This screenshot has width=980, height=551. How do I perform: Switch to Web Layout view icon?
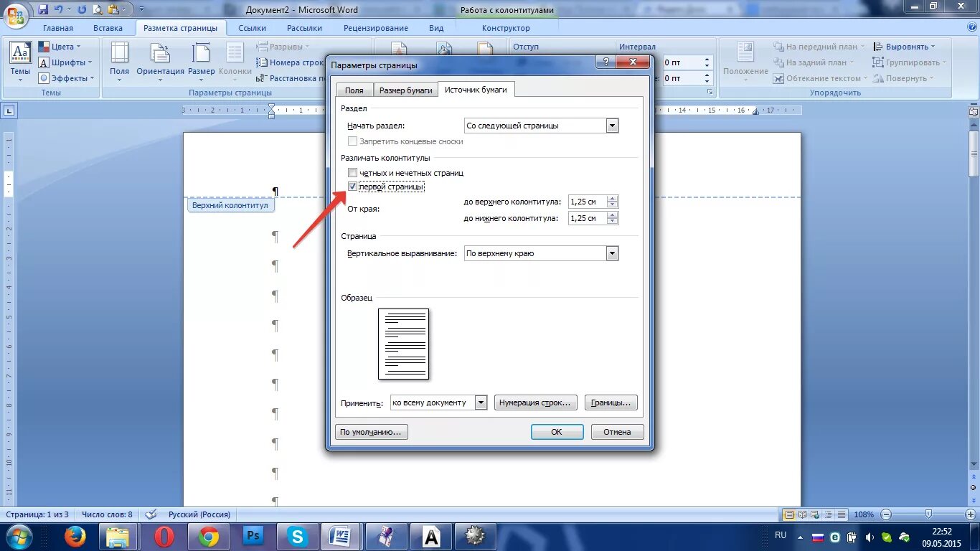(815, 514)
